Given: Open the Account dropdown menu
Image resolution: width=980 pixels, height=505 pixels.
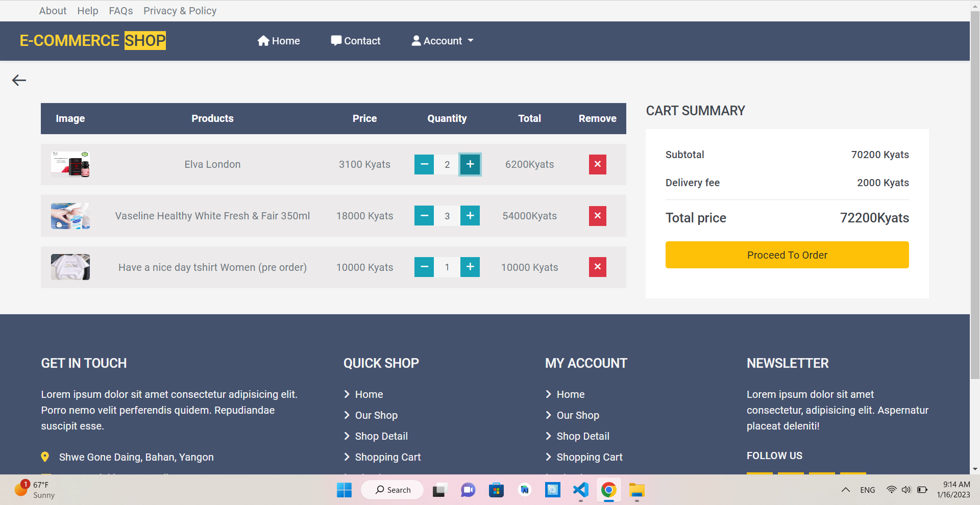Looking at the screenshot, I should 443,41.
